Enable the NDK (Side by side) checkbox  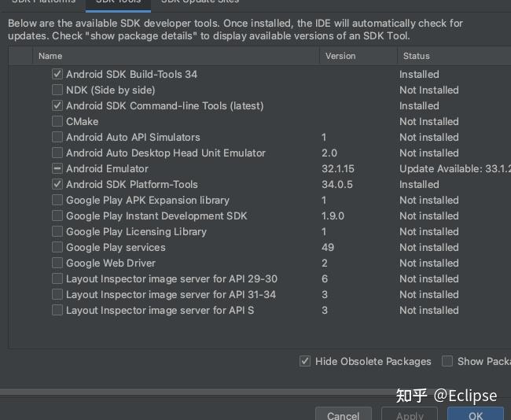[x=57, y=90]
